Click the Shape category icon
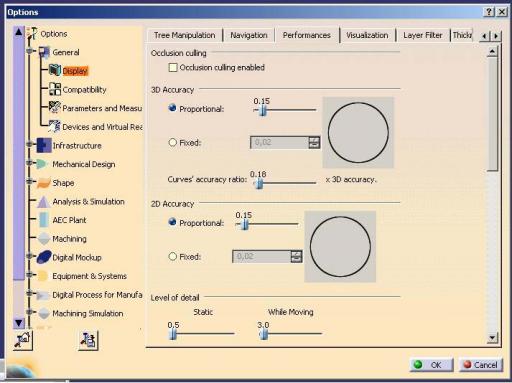 point(44,183)
